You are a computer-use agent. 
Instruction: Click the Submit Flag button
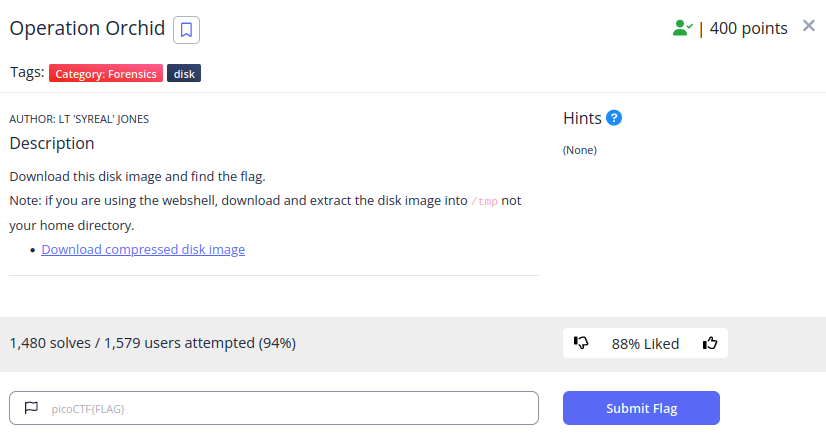tap(641, 408)
